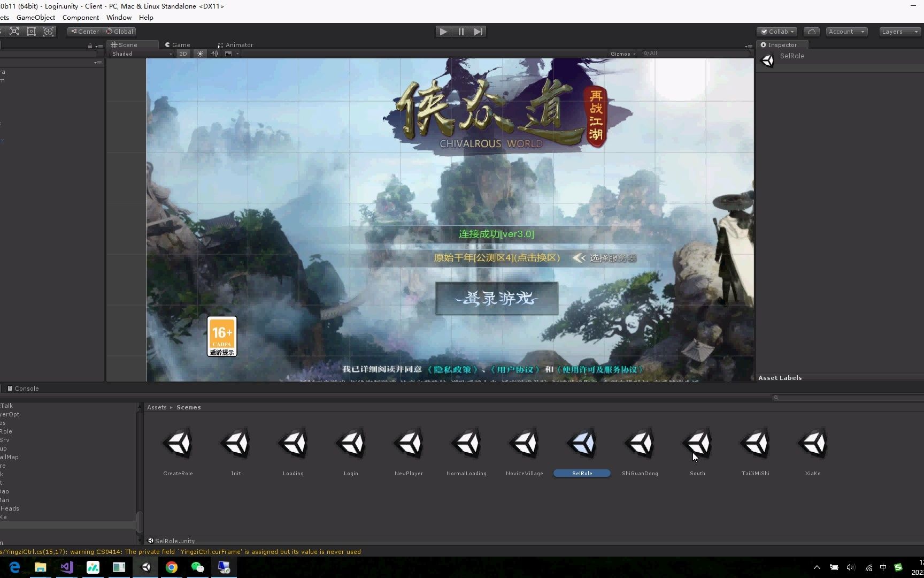Open the Help menu

click(x=146, y=17)
